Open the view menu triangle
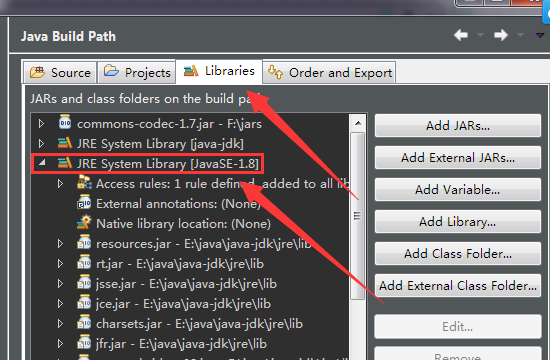This screenshot has height=360, width=550. point(540,35)
